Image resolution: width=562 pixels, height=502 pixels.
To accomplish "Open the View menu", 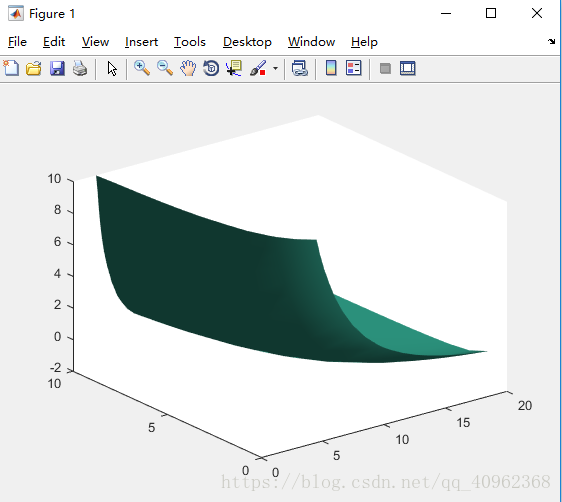I will pos(95,42).
